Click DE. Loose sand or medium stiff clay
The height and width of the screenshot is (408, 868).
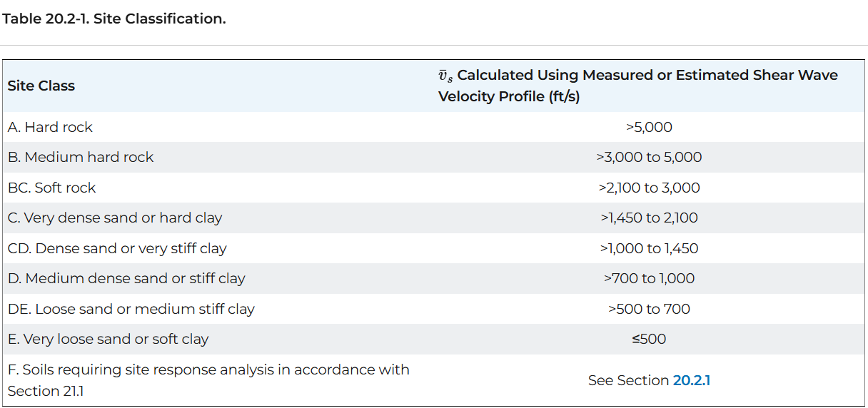click(131, 309)
